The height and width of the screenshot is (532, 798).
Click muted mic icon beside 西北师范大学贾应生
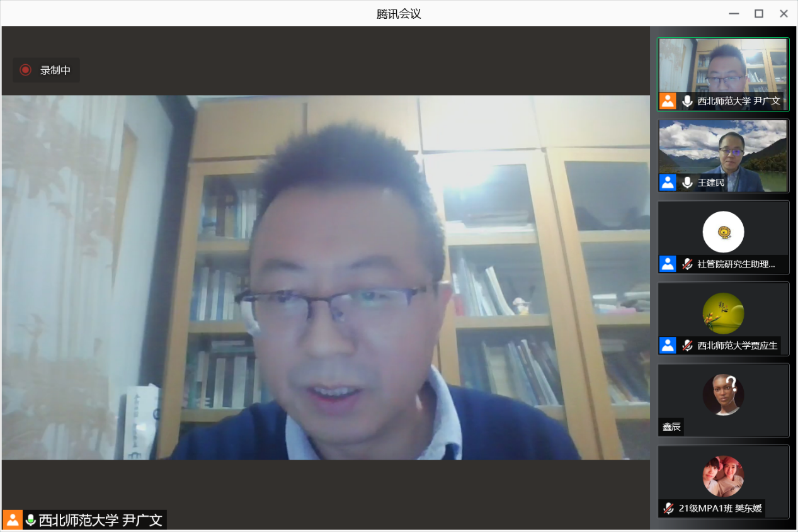pos(687,345)
